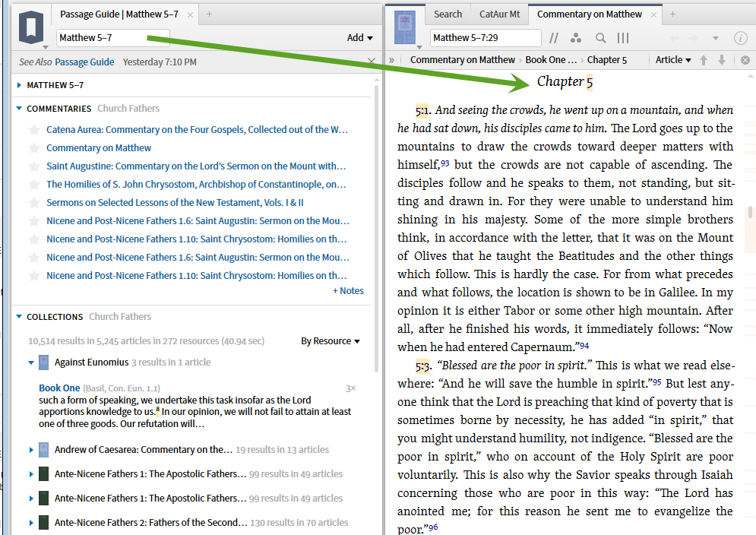Screen dimensions: 756x535
Task: Go to the next article arrow
Action: (x=722, y=60)
